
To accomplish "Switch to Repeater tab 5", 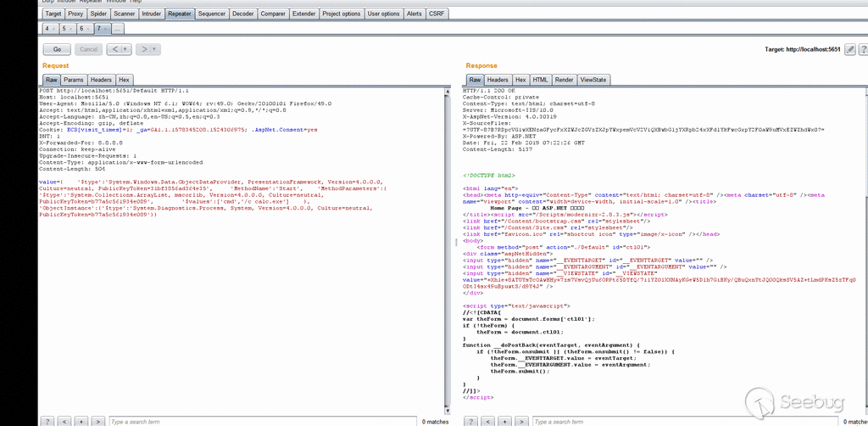I will click(x=64, y=28).
